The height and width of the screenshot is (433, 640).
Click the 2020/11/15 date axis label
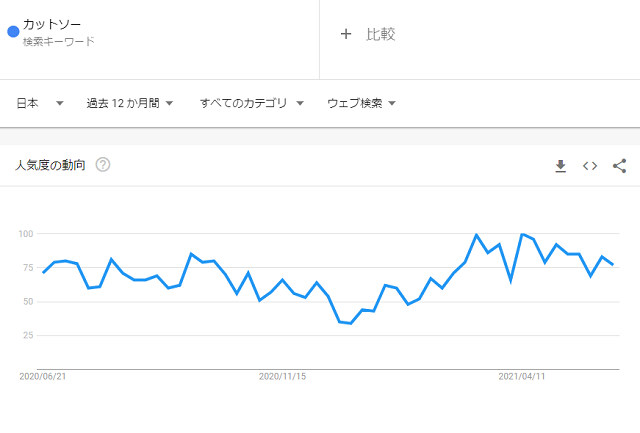[x=282, y=376]
